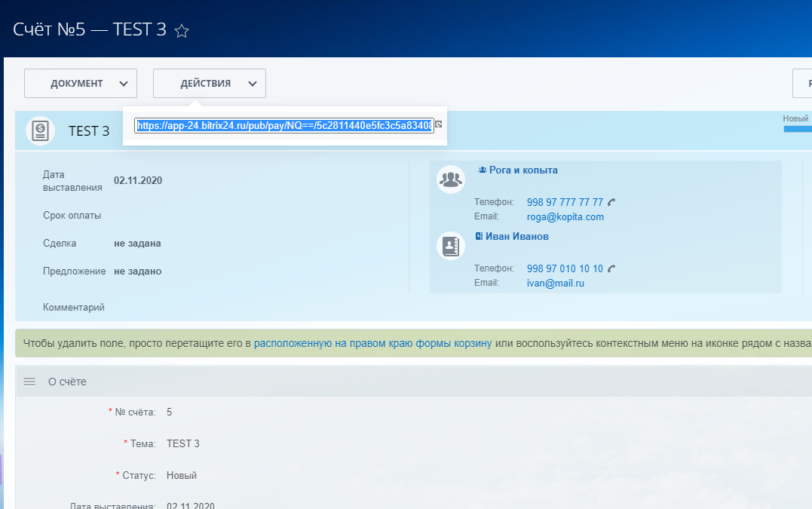The image size is (812, 509).
Task: Click the small company icon before Рога и копыта
Action: tap(482, 170)
